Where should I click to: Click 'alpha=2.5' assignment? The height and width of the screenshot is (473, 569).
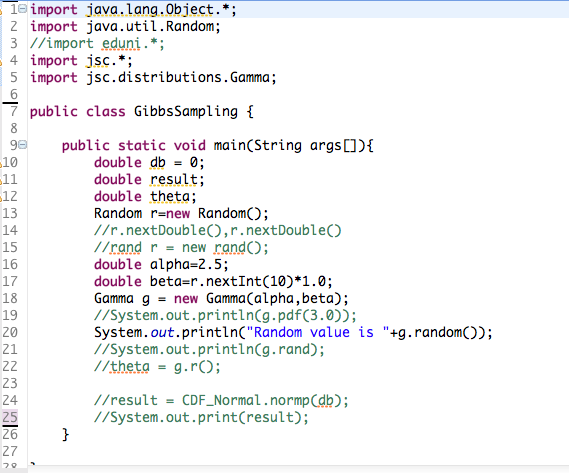tap(185, 265)
